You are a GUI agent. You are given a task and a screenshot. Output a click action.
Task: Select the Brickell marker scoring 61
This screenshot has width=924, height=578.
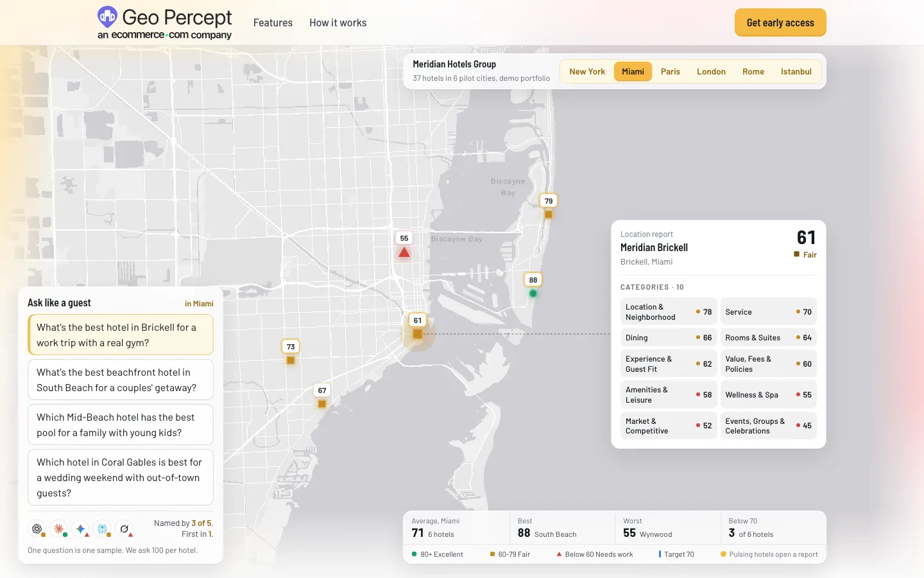[418, 327]
